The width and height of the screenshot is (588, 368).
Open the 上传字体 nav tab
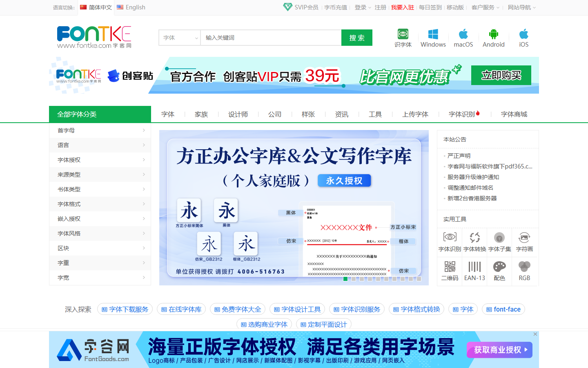[415, 114]
